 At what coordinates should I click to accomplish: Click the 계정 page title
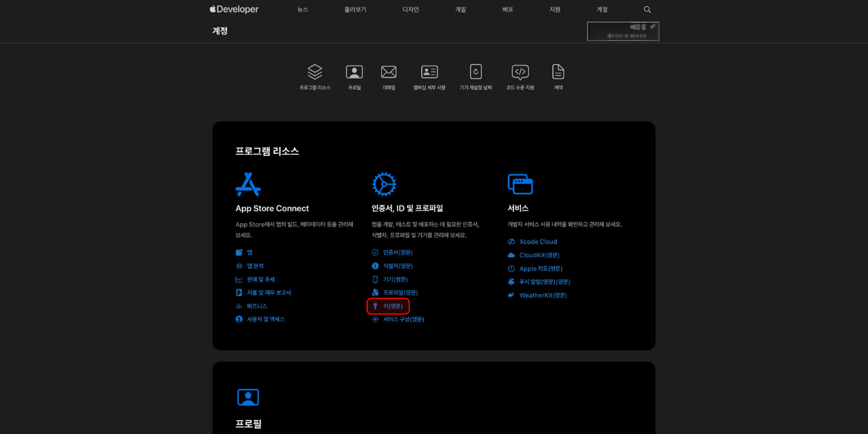(x=220, y=31)
